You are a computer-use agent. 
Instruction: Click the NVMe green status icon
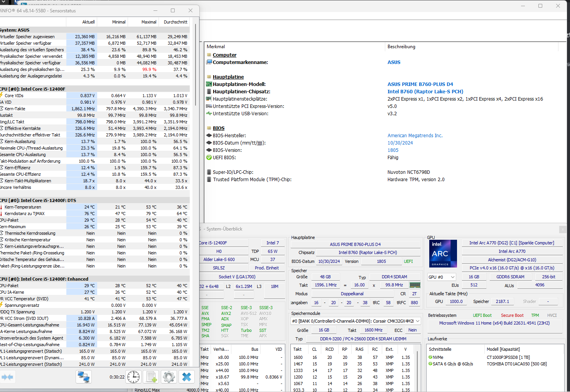(430, 357)
